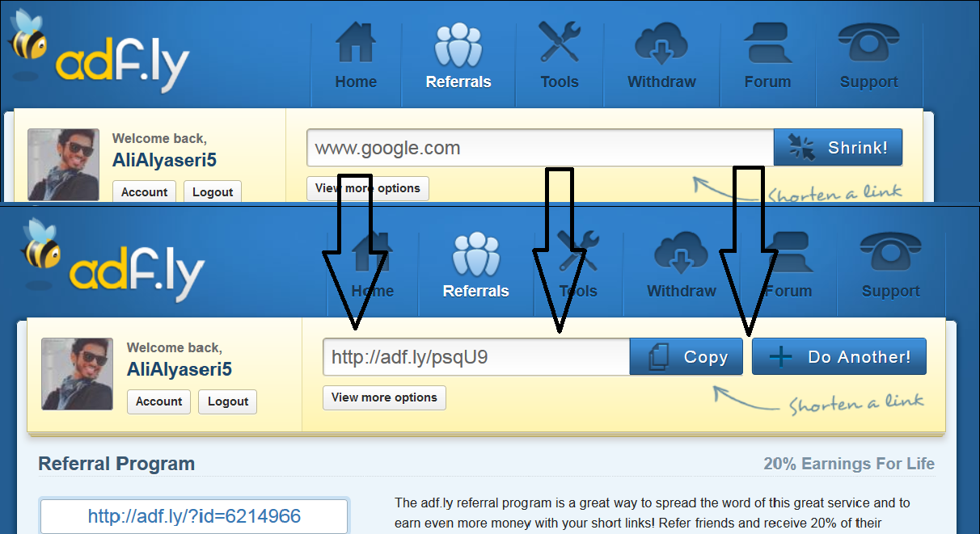Image resolution: width=980 pixels, height=534 pixels.
Task: Click the Account button in bottom panel
Action: (x=159, y=402)
